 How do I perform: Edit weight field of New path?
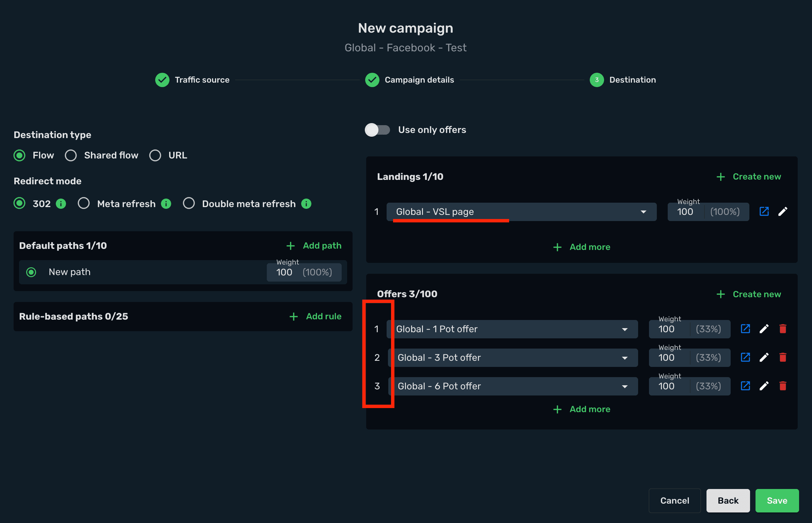click(x=304, y=272)
